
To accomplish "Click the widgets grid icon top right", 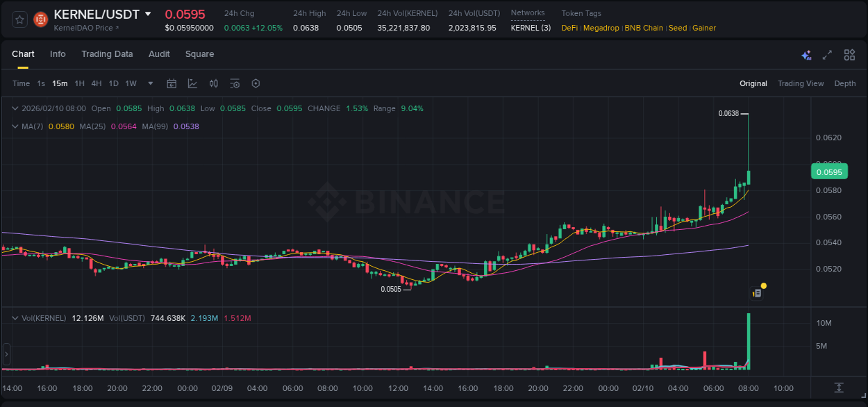I will 849,54.
